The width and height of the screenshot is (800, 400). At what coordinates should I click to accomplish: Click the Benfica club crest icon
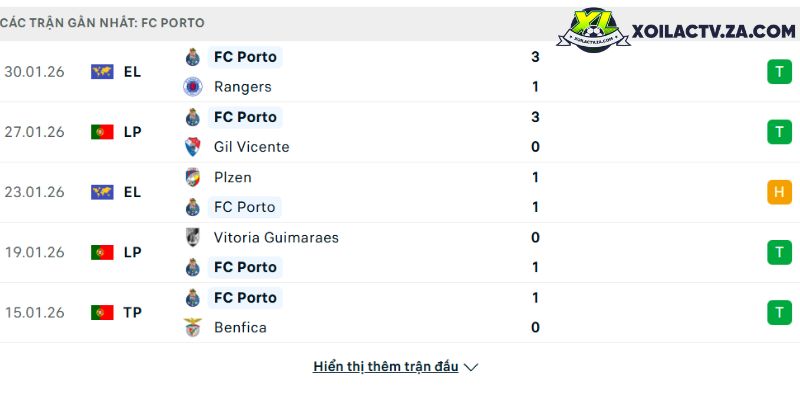point(193,327)
